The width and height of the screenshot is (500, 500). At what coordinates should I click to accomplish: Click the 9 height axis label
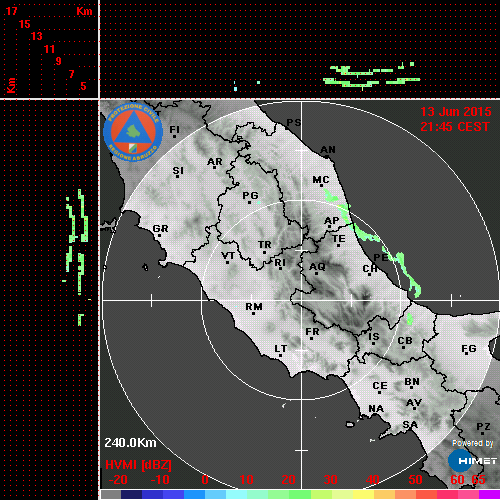59,61
